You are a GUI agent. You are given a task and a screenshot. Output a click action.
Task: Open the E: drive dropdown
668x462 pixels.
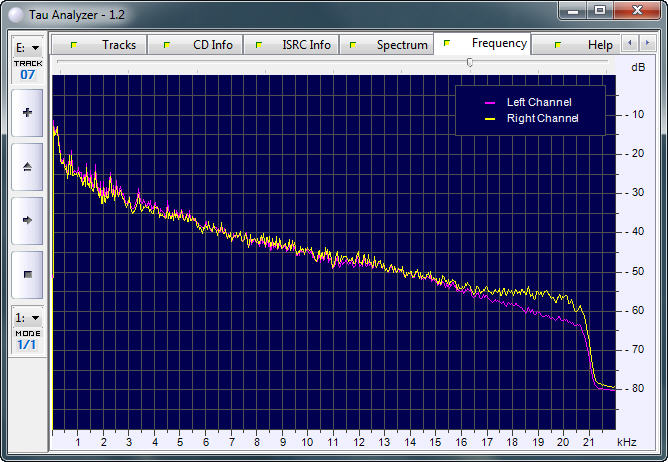(x=27, y=47)
